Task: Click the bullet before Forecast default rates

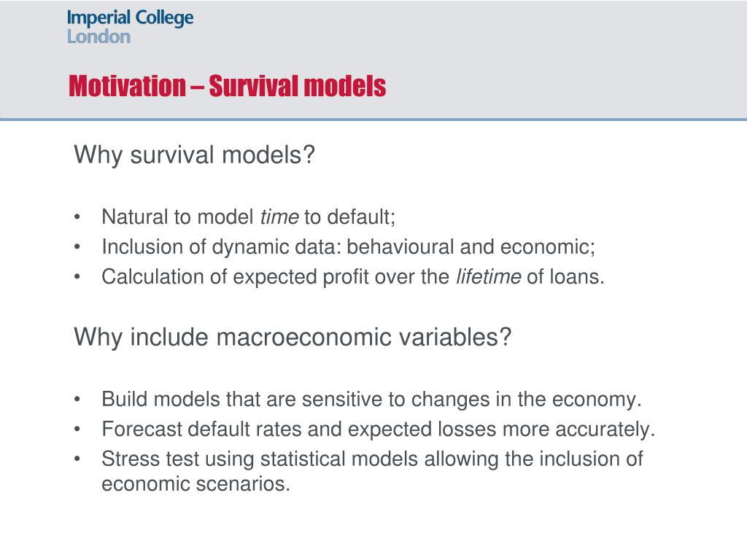Action: pos(77,429)
